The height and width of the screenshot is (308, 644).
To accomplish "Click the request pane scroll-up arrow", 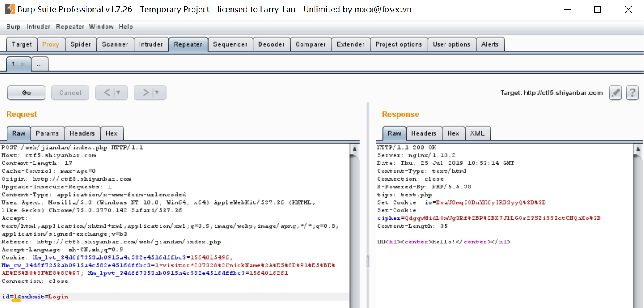I will click(355, 149).
